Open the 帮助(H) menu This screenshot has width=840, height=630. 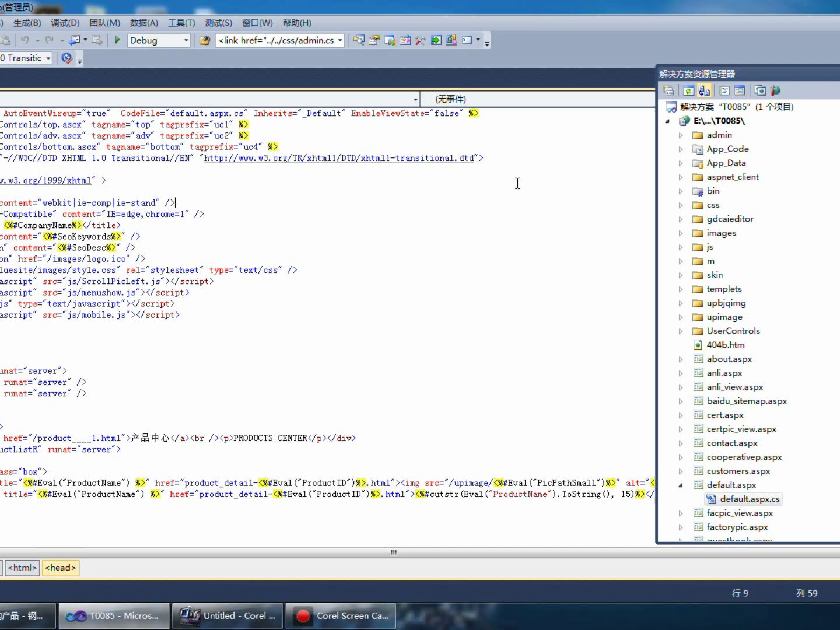tap(297, 23)
